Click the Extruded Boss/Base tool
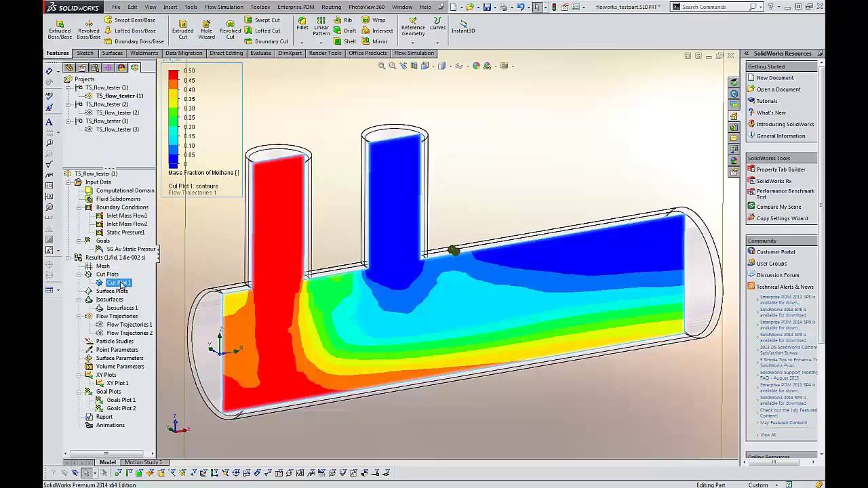The image size is (868, 488). [60, 29]
